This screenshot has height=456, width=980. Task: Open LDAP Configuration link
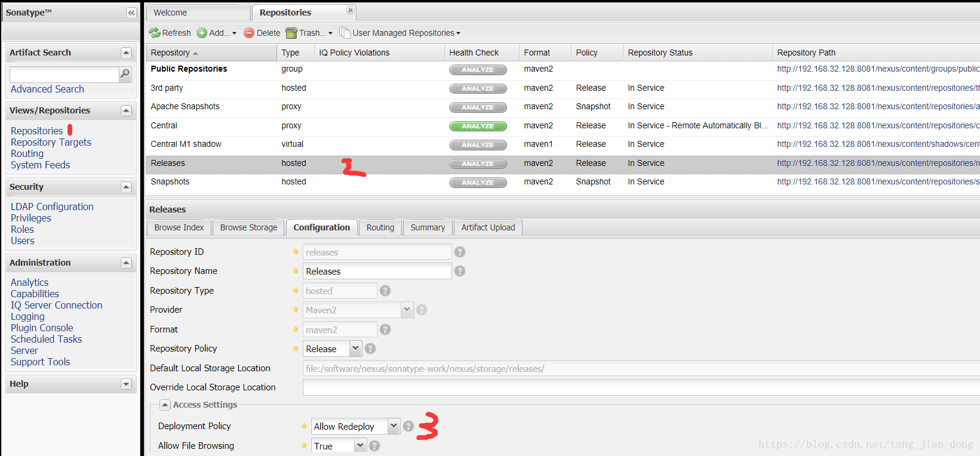(52, 207)
